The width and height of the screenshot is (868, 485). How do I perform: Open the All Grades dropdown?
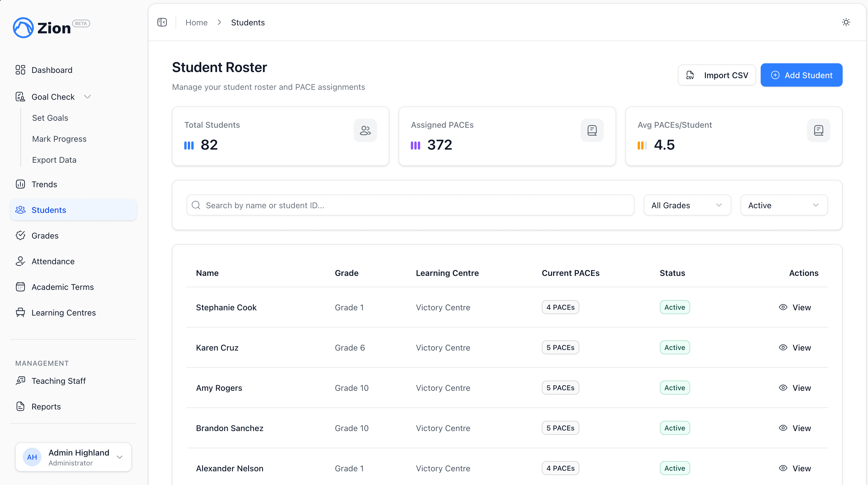tap(687, 205)
